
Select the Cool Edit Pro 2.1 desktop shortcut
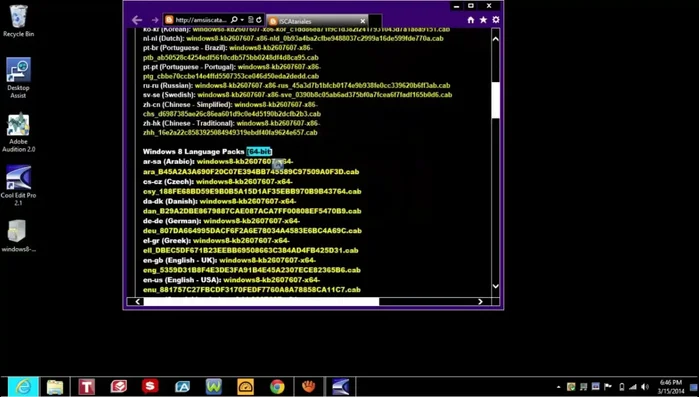(x=18, y=185)
